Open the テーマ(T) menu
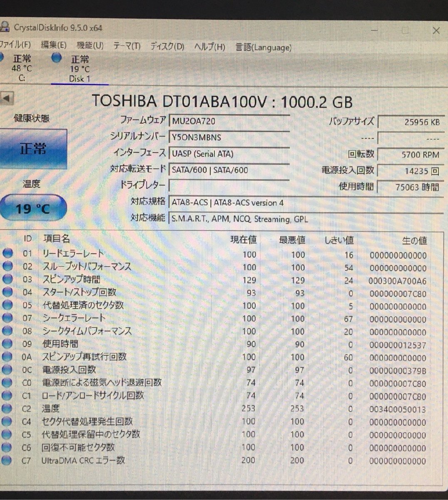Image resolution: width=448 pixels, height=500 pixels. coord(127,45)
